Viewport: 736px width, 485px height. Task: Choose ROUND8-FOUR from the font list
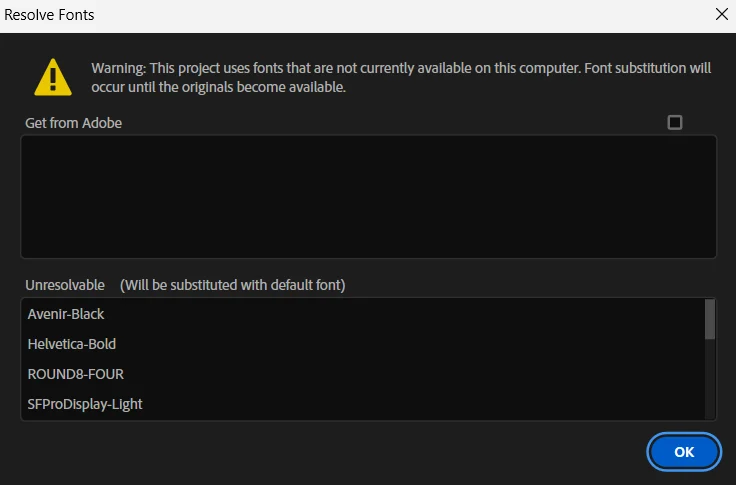click(76, 374)
